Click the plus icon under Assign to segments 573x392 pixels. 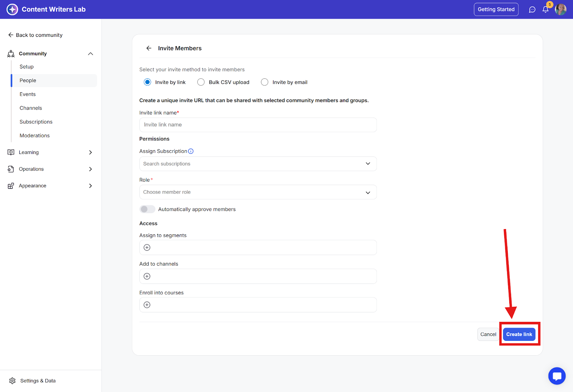(x=147, y=247)
